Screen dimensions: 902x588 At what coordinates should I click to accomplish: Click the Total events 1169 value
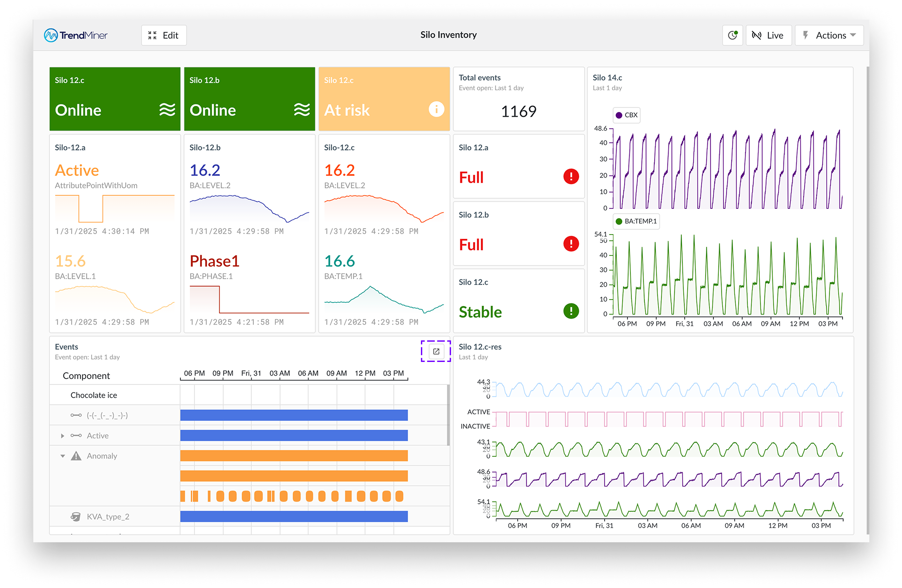coord(518,111)
